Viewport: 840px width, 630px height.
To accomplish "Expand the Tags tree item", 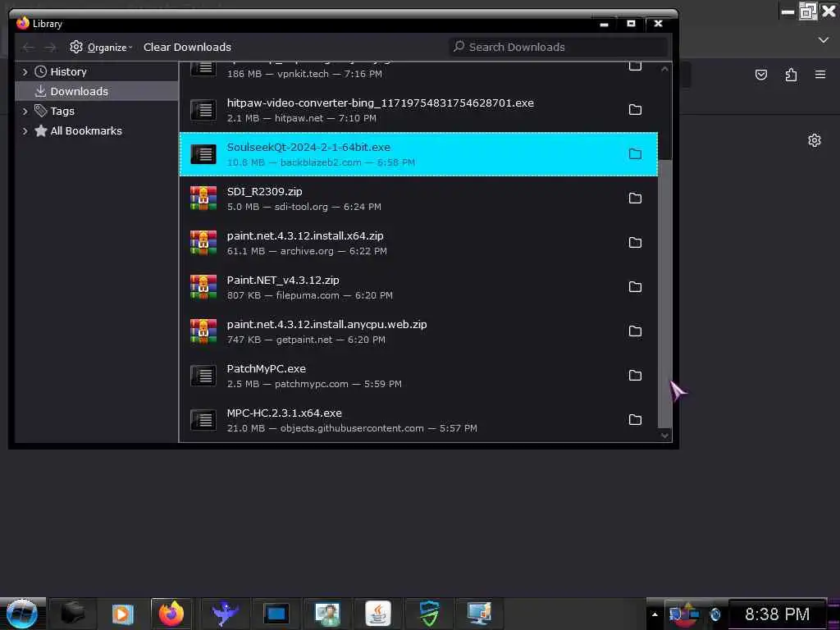I will (x=25, y=112).
